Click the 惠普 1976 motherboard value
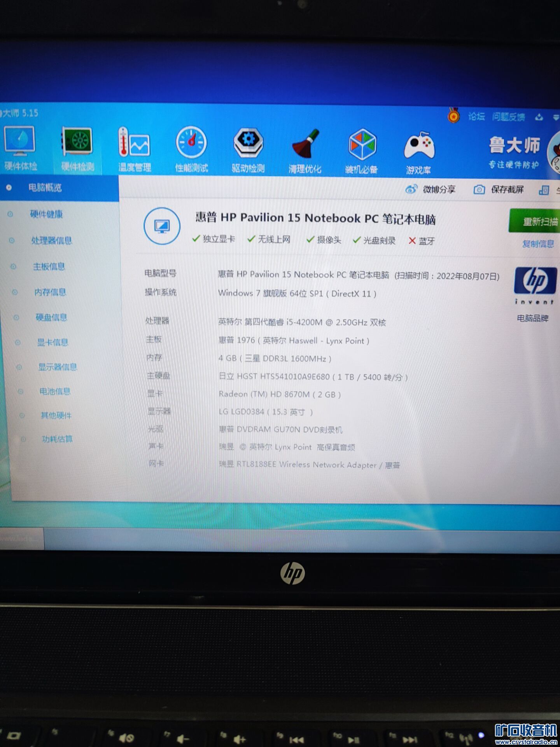This screenshot has width=560, height=747. point(294,340)
